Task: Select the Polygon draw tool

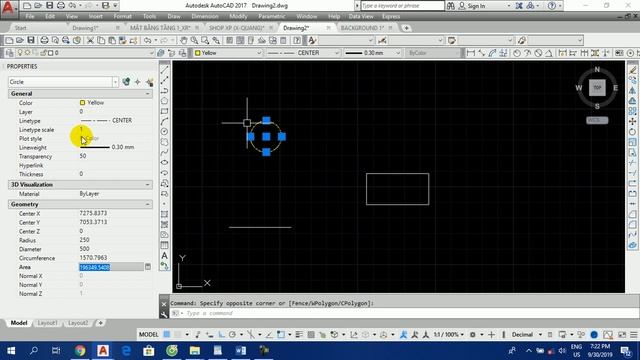Action: pos(164,100)
